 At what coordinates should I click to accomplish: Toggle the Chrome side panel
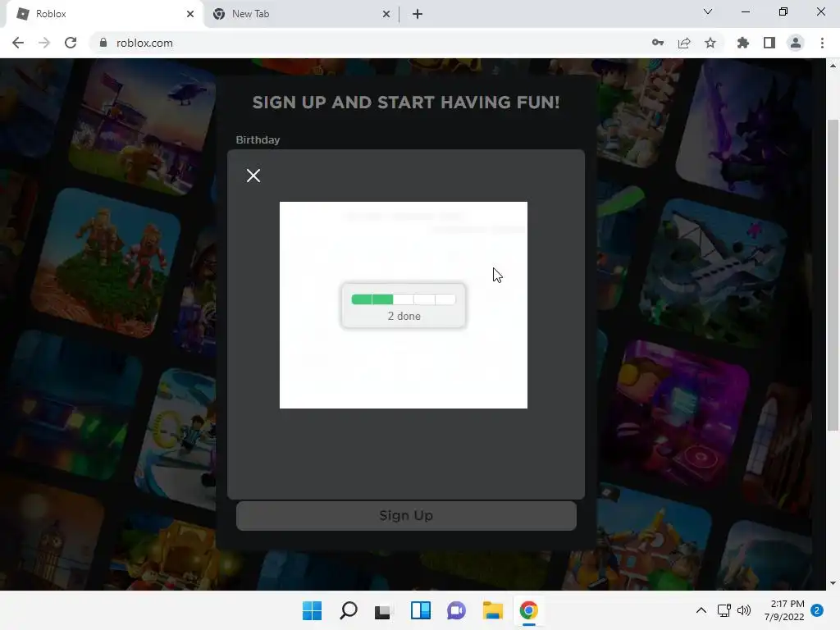(x=769, y=43)
